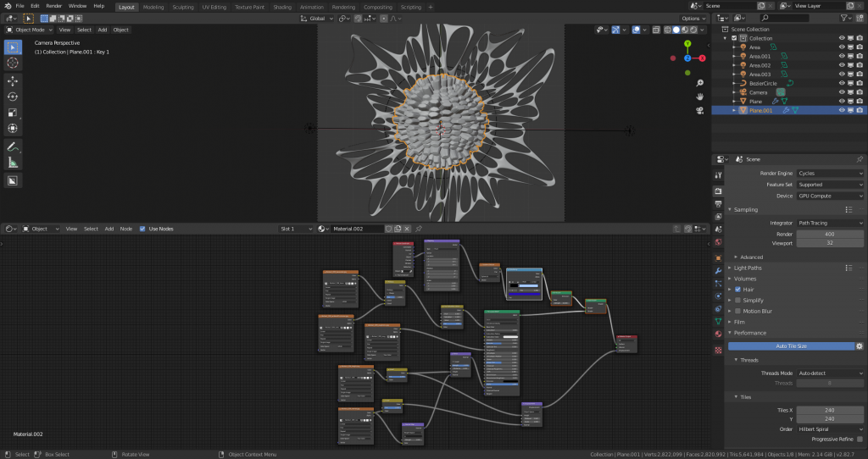868x459 pixels.
Task: Open the Object Data properties tab
Action: (x=718, y=321)
